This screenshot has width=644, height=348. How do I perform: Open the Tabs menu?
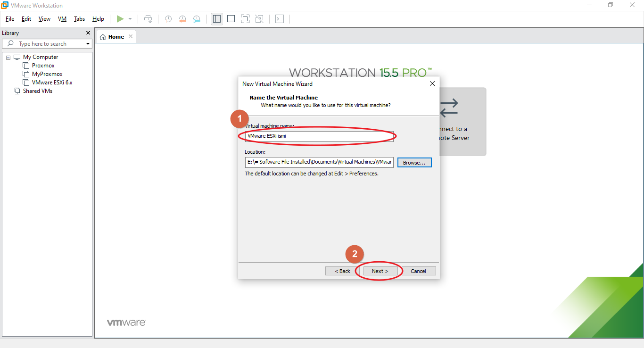point(79,19)
